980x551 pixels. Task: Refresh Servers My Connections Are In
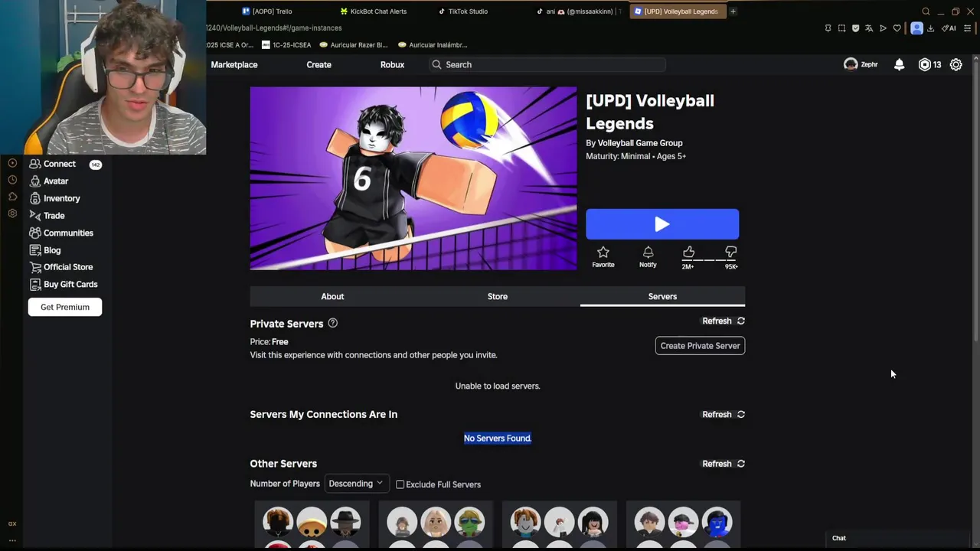[724, 414]
